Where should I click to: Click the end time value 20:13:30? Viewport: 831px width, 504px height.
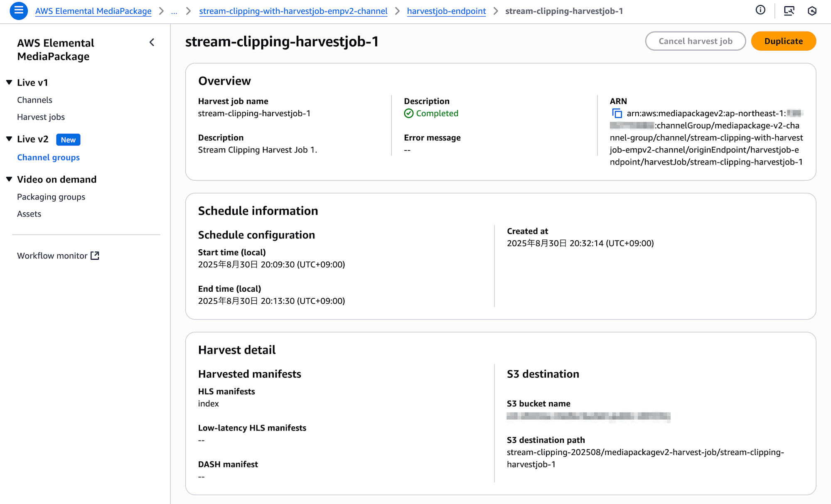[272, 301]
